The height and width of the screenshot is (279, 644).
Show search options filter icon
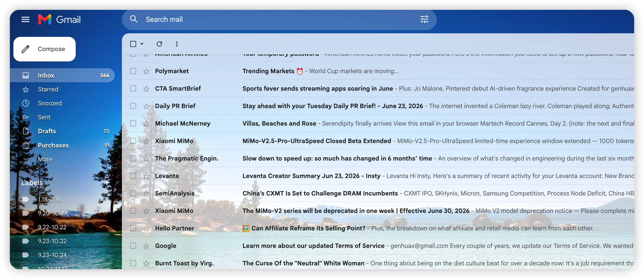click(424, 19)
